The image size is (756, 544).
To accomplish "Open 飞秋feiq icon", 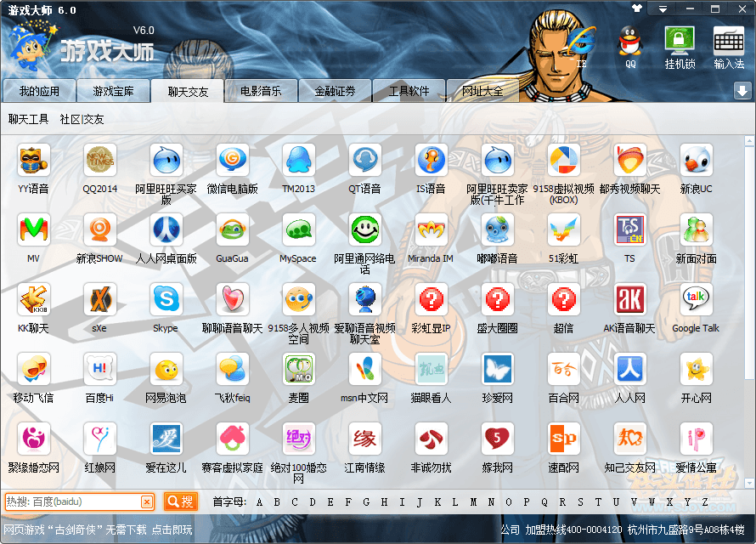I will click(233, 369).
